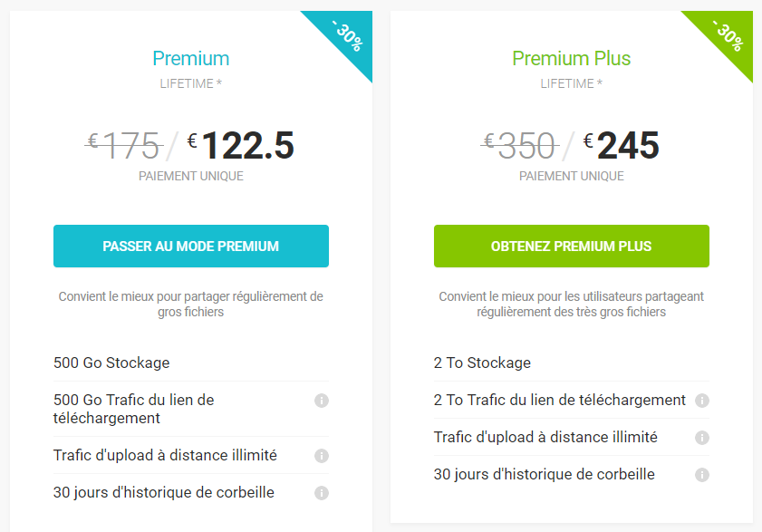Click the crossed-out €350 original price
Viewport: 762px width, 532px height.
pyautogui.click(x=520, y=145)
